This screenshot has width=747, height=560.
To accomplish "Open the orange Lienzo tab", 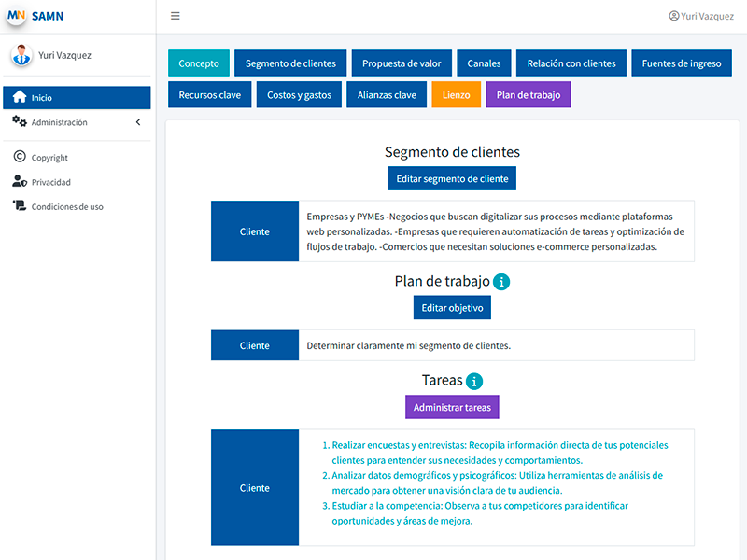I will click(456, 95).
